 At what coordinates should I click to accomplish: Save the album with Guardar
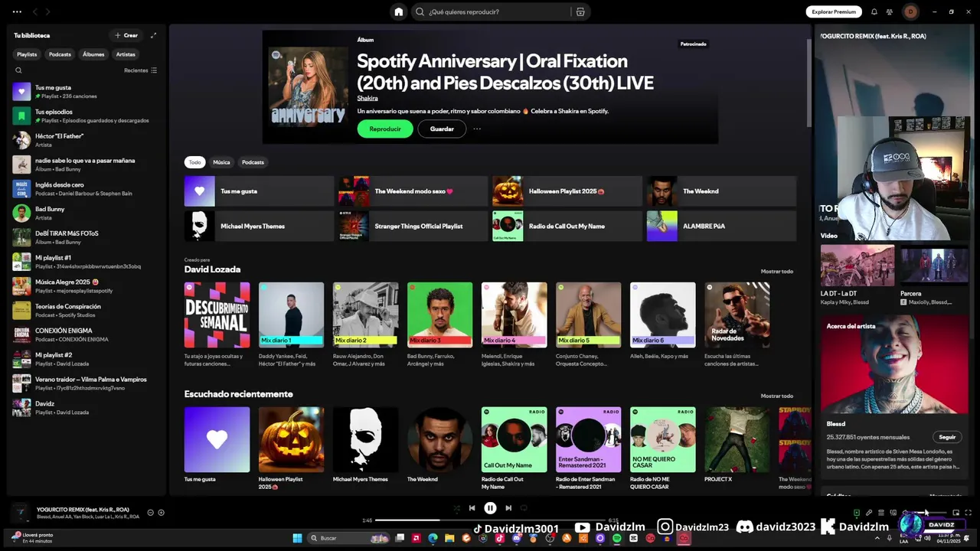pyautogui.click(x=442, y=129)
